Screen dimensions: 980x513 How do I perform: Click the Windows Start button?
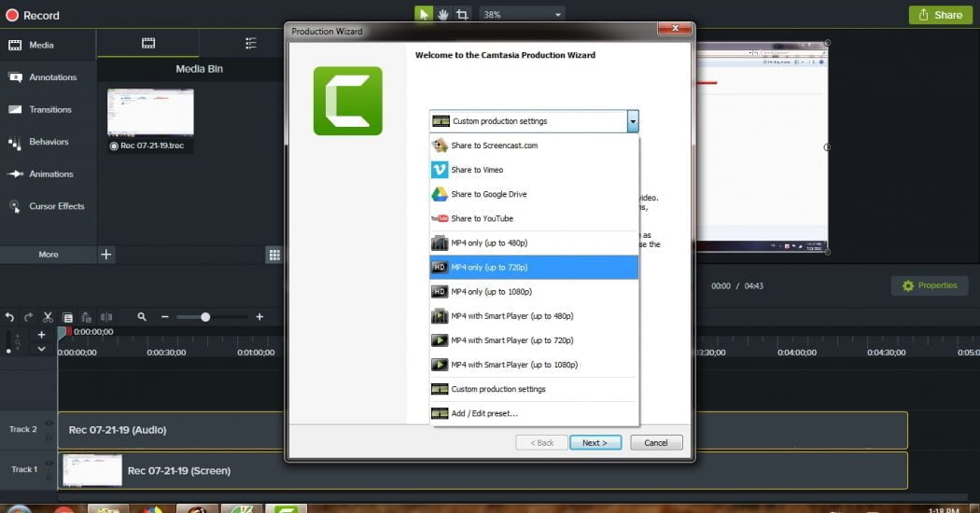[x=18, y=509]
